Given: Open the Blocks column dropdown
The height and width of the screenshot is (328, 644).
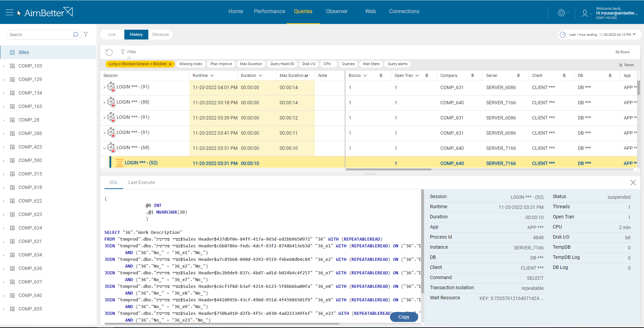Looking at the screenshot, I should 365,76.
